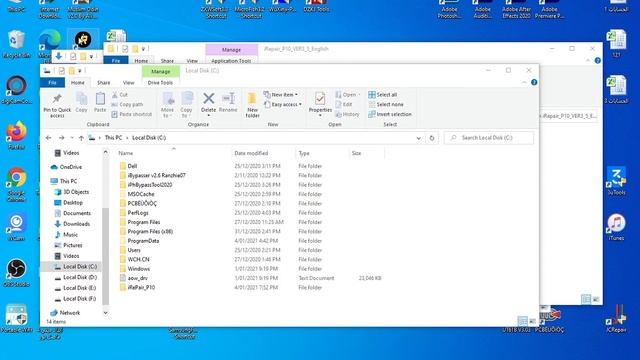Select the aow_drv text document
640x360 pixels.
pyautogui.click(x=138, y=278)
